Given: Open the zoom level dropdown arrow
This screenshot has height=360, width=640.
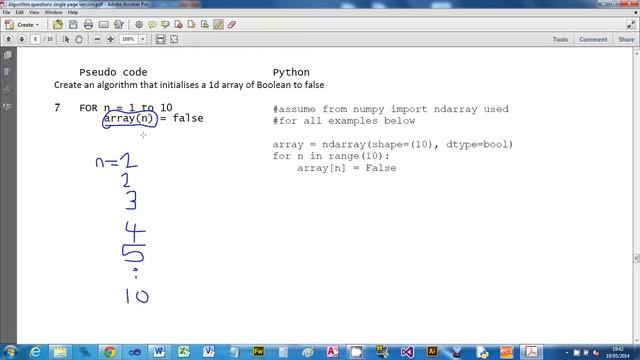Looking at the screenshot, I should (142, 39).
